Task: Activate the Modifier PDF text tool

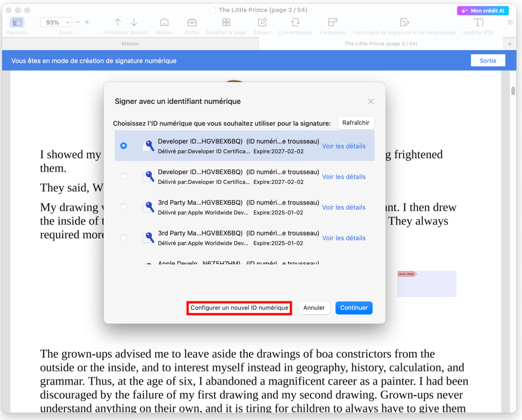Action: [x=477, y=23]
